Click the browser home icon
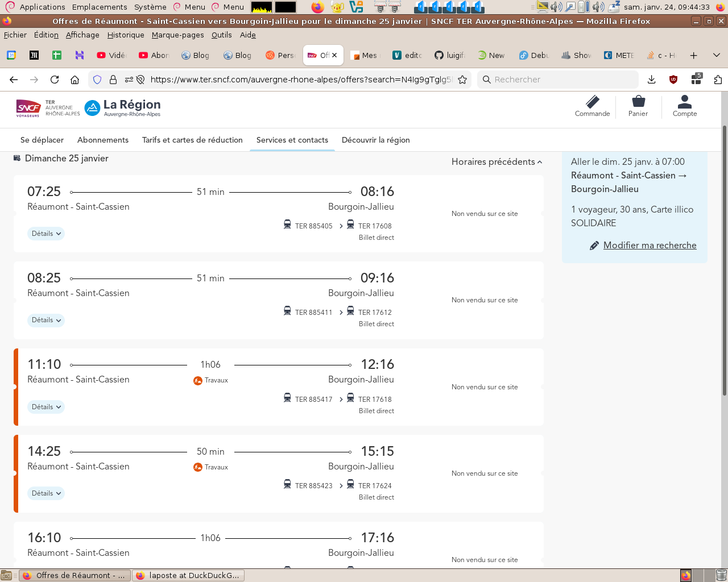 coord(75,80)
